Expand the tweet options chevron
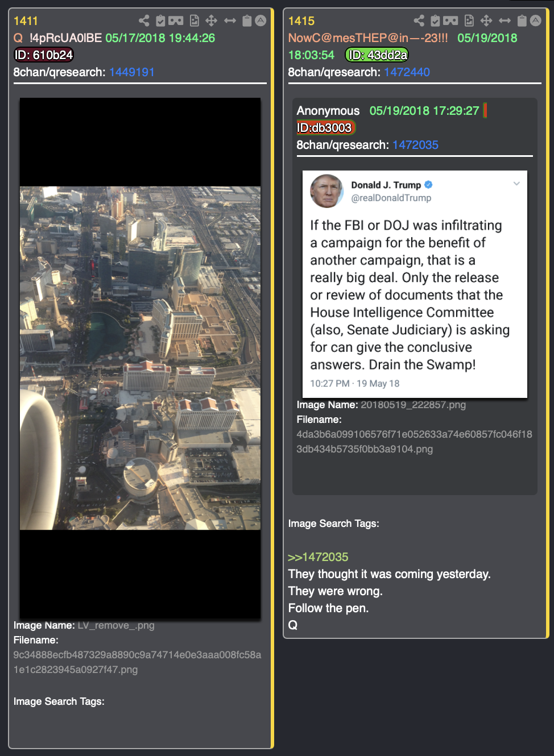 [516, 184]
